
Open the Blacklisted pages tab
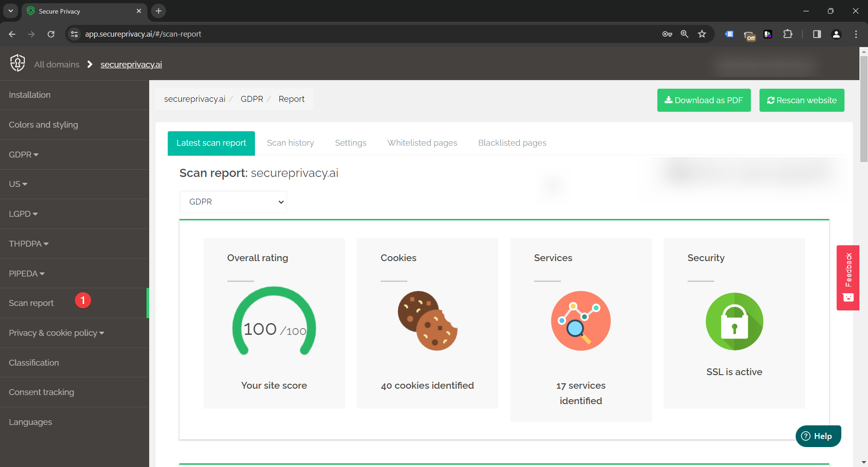click(512, 143)
